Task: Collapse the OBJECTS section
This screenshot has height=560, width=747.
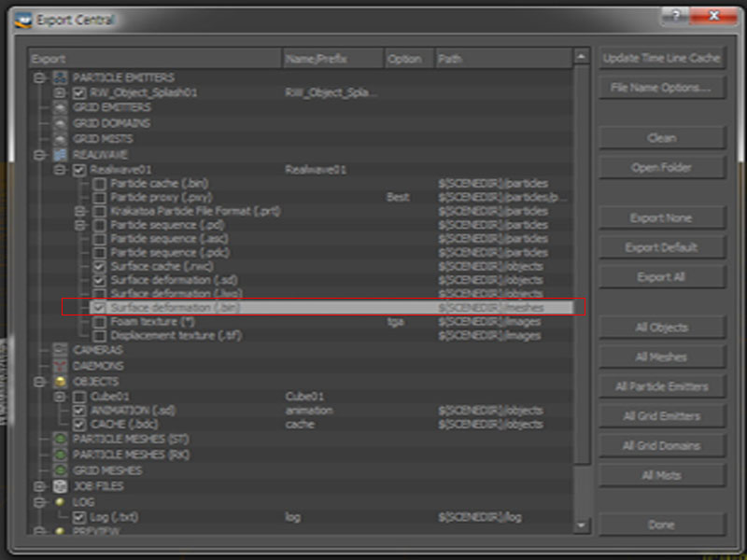Action: click(40, 382)
